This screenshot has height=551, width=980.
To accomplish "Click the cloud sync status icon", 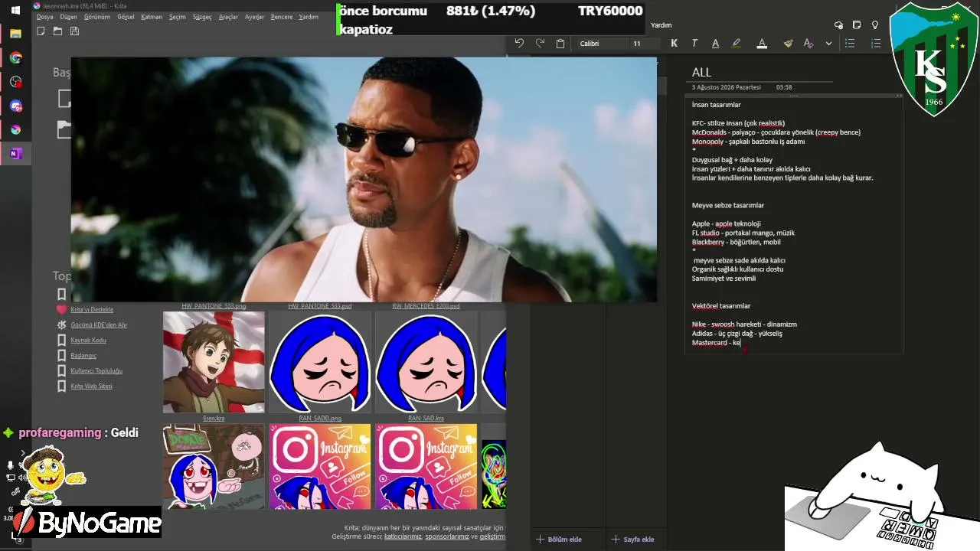I will coord(838,25).
